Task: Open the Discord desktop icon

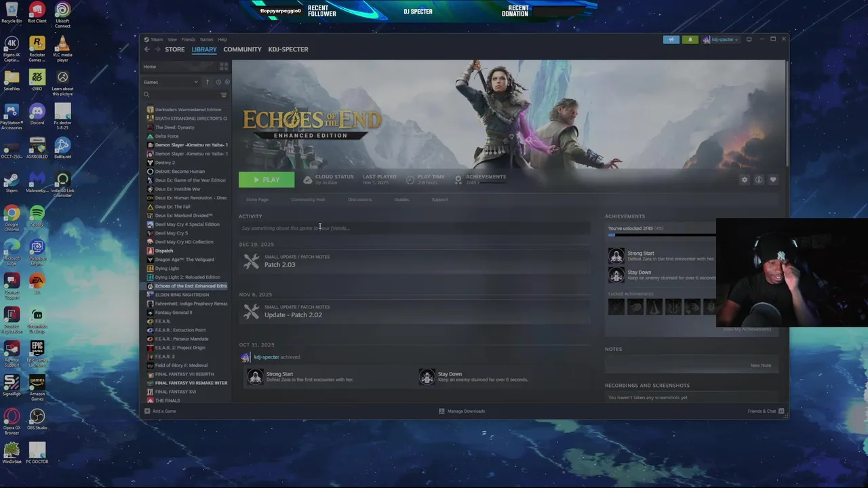Action: click(x=37, y=113)
